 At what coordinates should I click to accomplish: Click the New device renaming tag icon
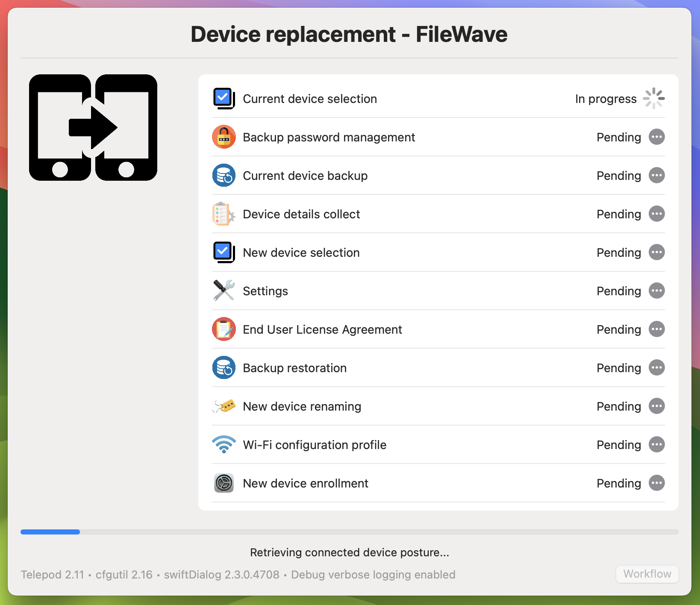tap(224, 406)
